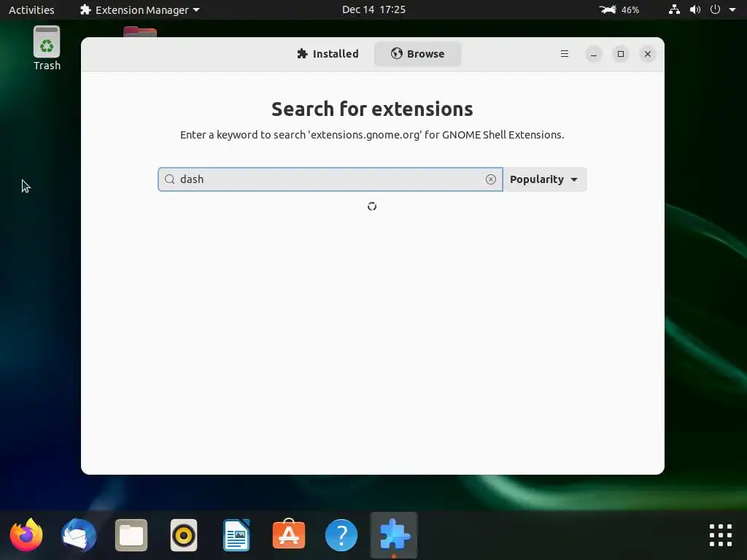The image size is (747, 560).
Task: Open the Extension Manager app menu in top bar
Action: (x=139, y=9)
